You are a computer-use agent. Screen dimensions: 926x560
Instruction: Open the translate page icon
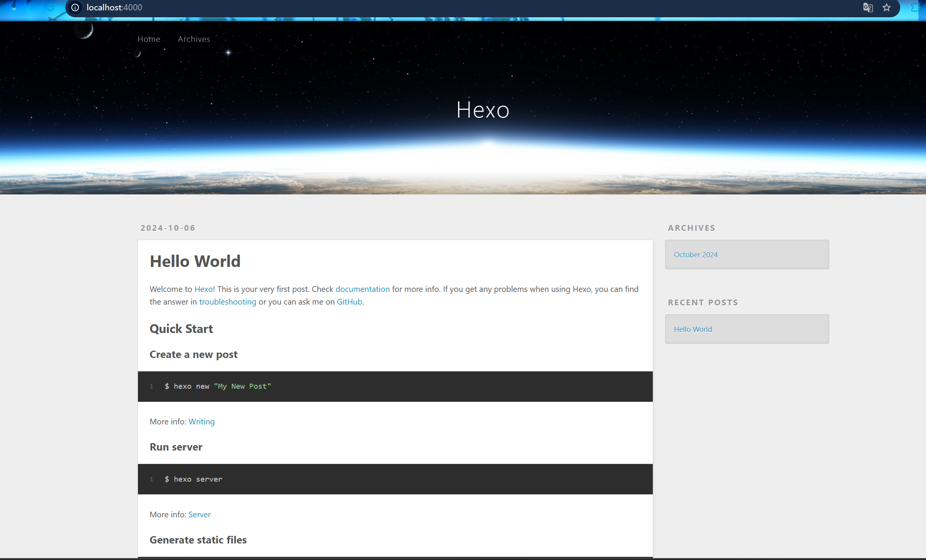tap(868, 7)
